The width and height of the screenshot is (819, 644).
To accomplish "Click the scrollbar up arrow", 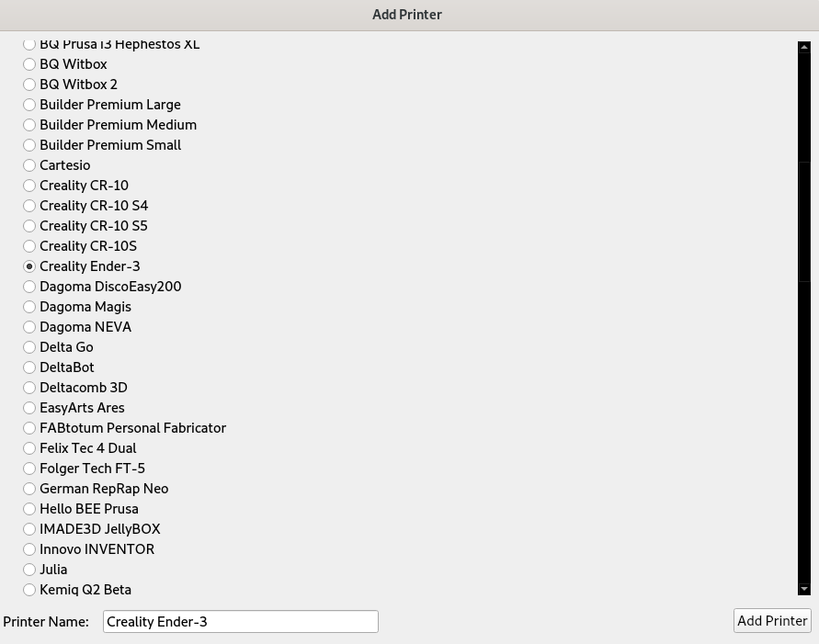I will coord(804,47).
